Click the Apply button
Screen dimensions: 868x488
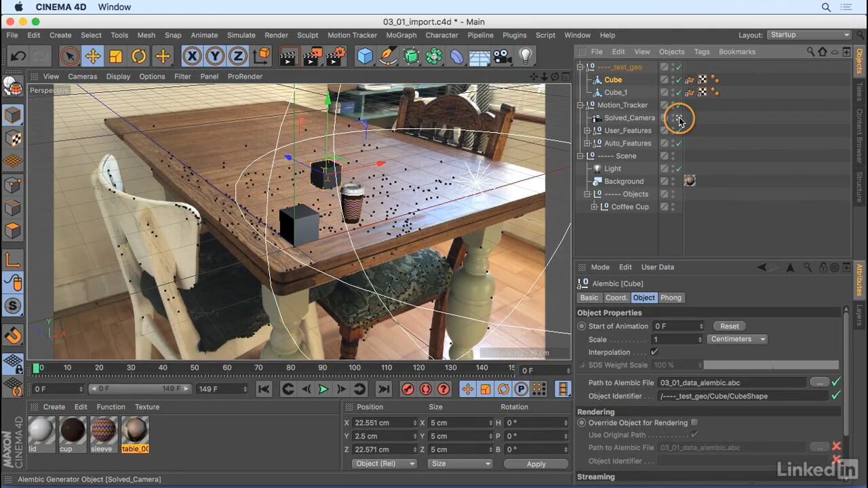pos(536,464)
